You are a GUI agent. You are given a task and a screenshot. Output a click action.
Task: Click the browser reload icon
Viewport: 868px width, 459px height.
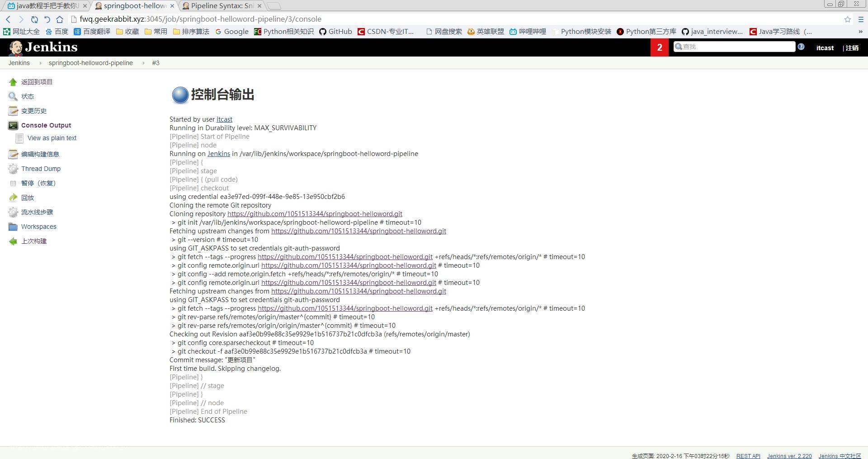34,19
